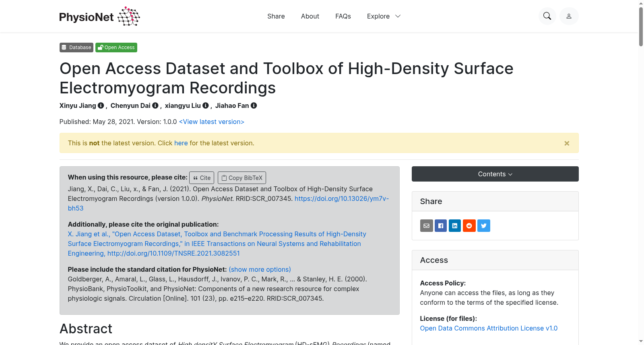Click the Open Access badge

coord(116,48)
